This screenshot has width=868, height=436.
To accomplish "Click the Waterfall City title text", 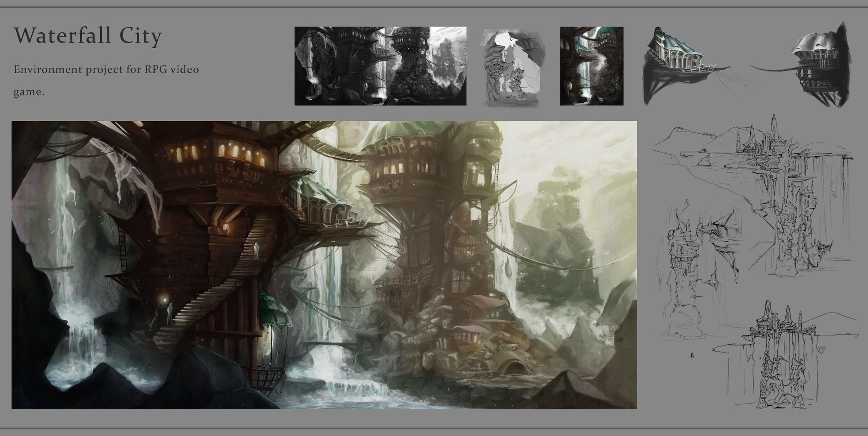I will click(88, 36).
